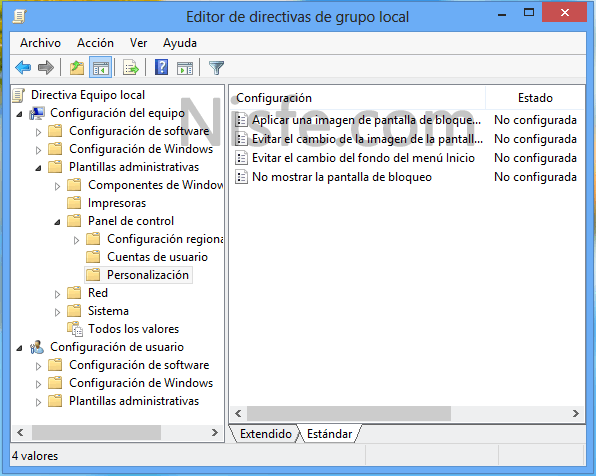
Task: Click the Filter funnel toolbar icon
Action: 216,68
